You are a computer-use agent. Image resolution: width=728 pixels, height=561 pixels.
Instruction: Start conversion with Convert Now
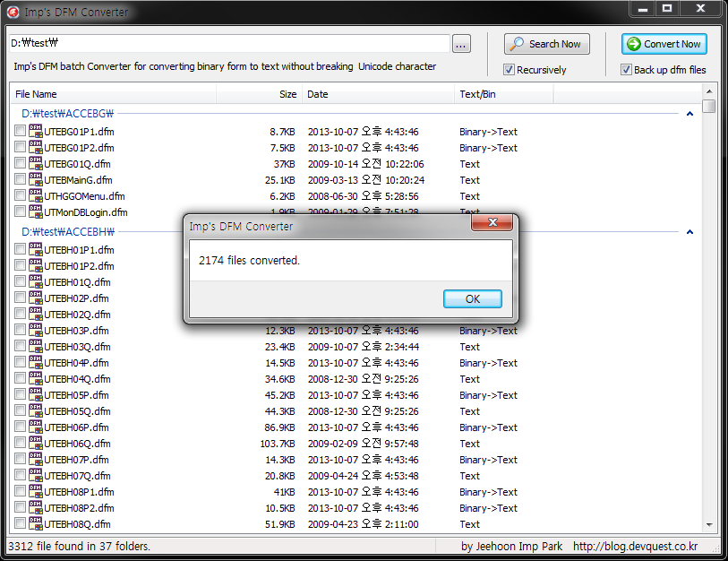point(666,43)
